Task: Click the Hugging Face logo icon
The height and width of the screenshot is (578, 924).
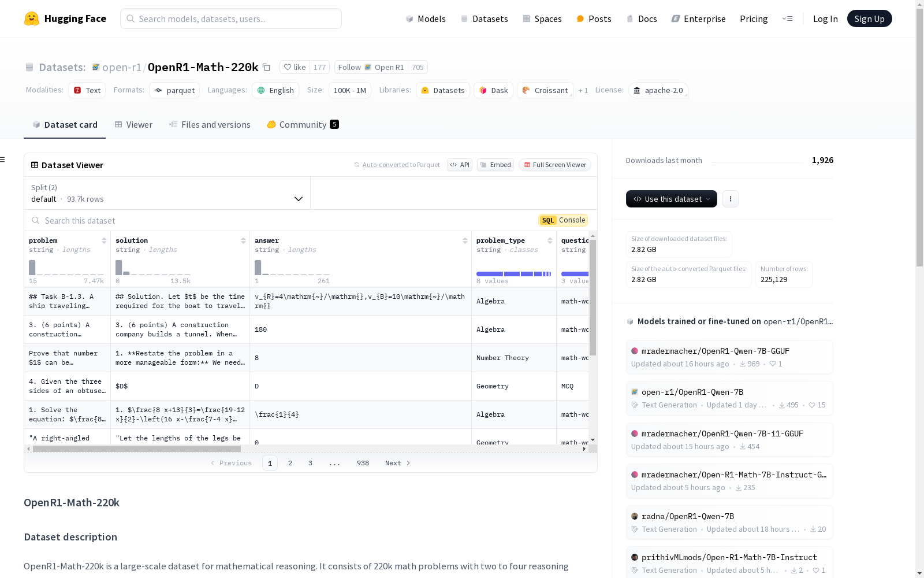Action: coord(32,18)
